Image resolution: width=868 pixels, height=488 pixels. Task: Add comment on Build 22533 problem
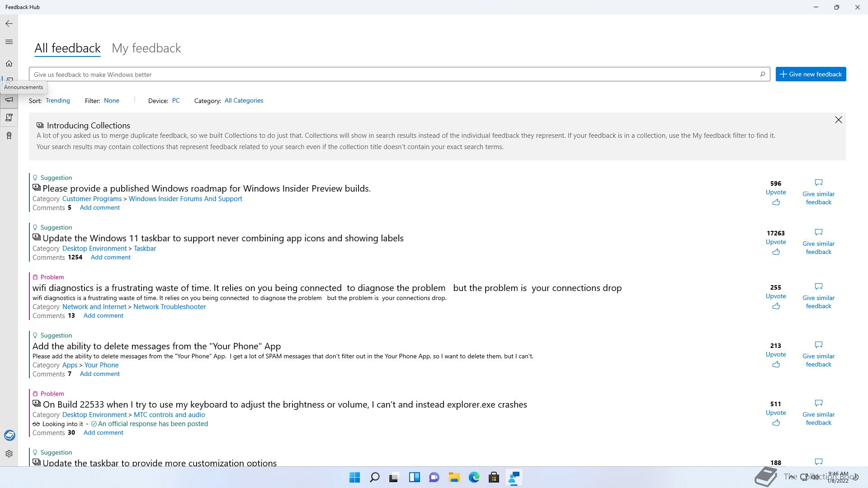104,433
